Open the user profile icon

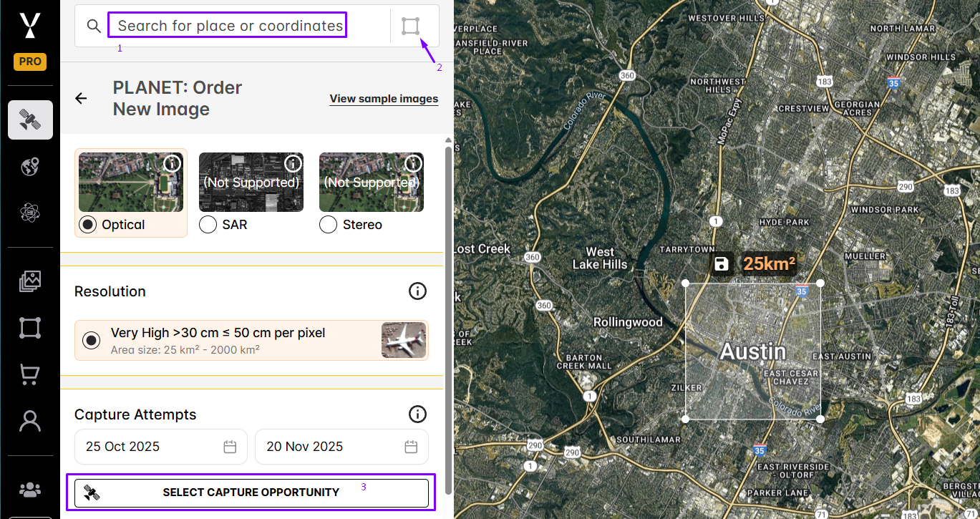click(30, 421)
